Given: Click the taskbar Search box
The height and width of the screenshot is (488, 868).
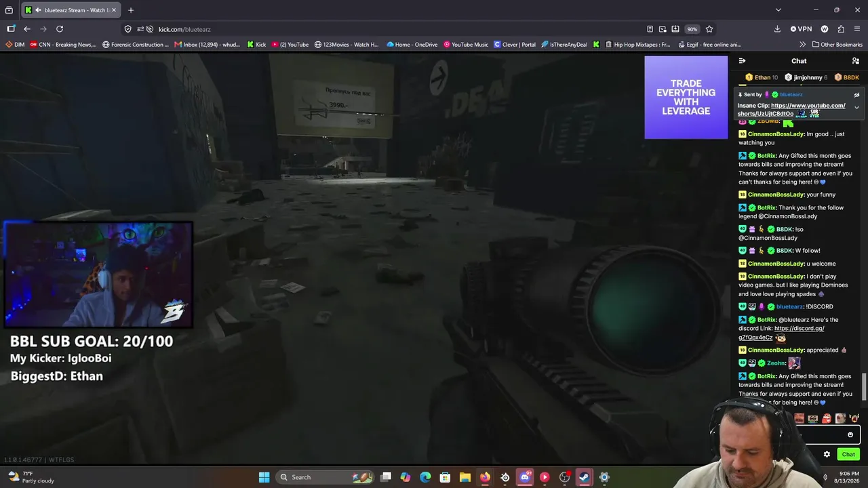Looking at the screenshot, I should point(325,477).
